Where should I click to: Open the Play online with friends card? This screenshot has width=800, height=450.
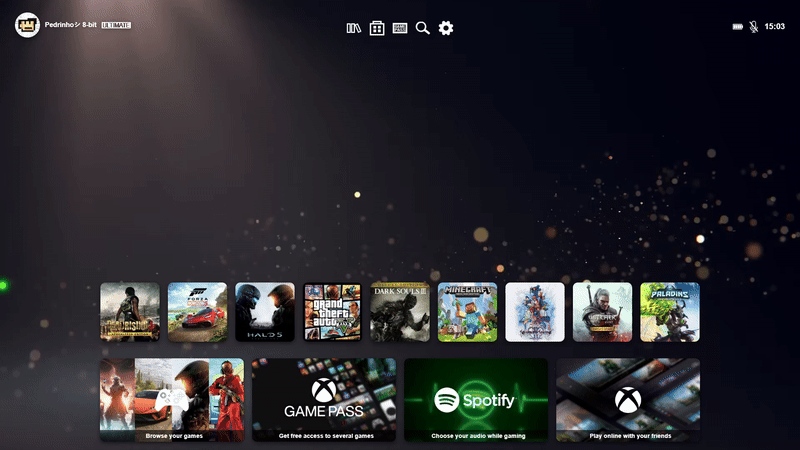click(628, 400)
